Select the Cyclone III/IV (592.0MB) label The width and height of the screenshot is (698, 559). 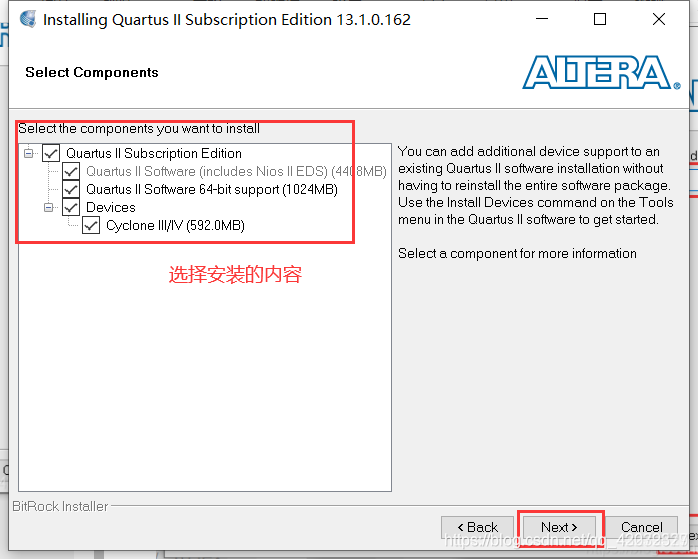tap(175, 226)
